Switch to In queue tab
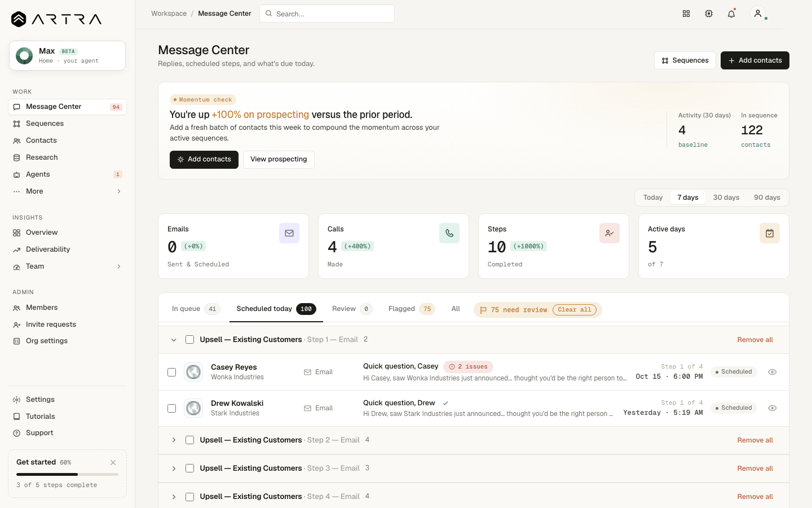The height and width of the screenshot is (508, 812). 196,309
